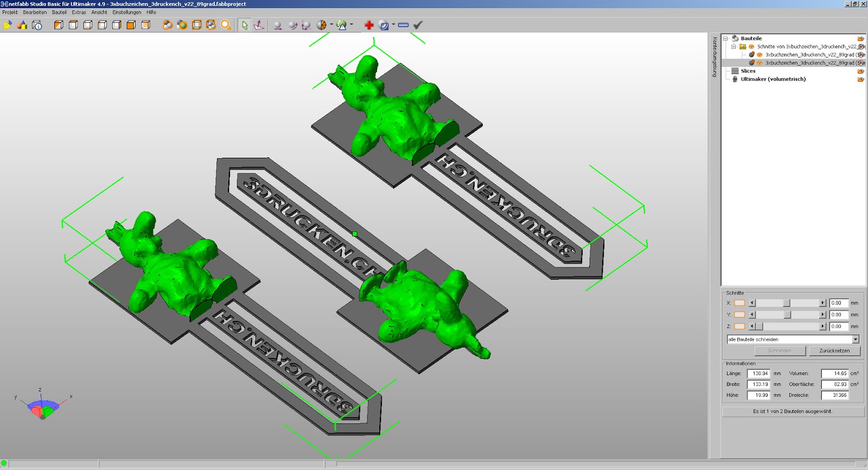The width and height of the screenshot is (868, 470).
Task: Toggle the X cut orange box
Action: [x=739, y=303]
